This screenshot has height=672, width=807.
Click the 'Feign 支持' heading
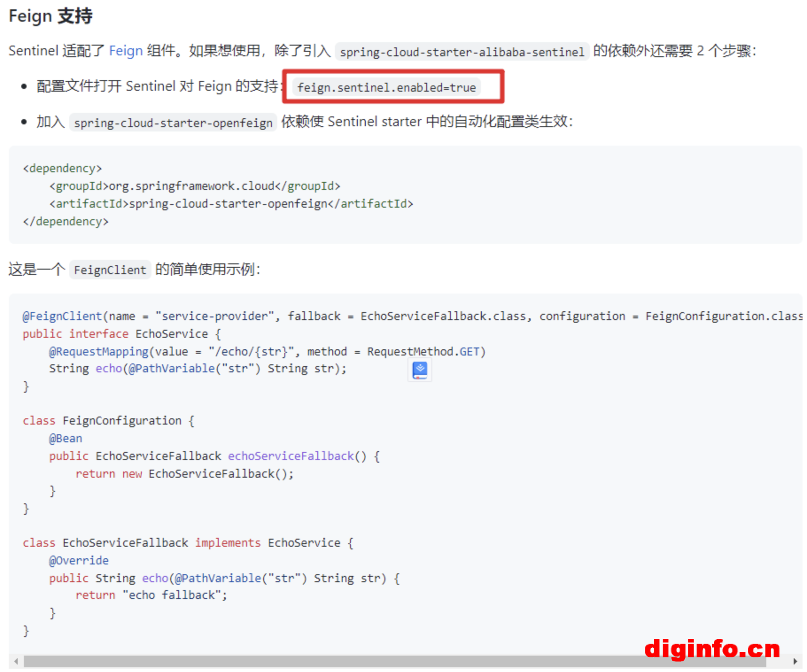point(50,16)
